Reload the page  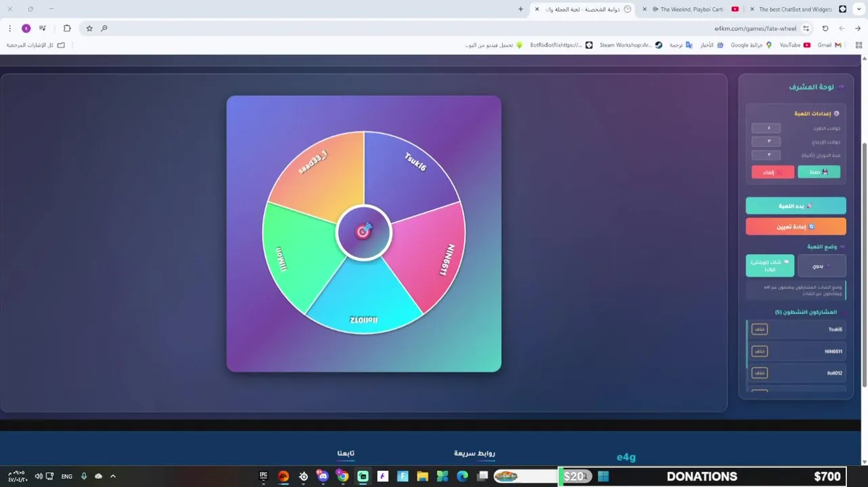825,28
